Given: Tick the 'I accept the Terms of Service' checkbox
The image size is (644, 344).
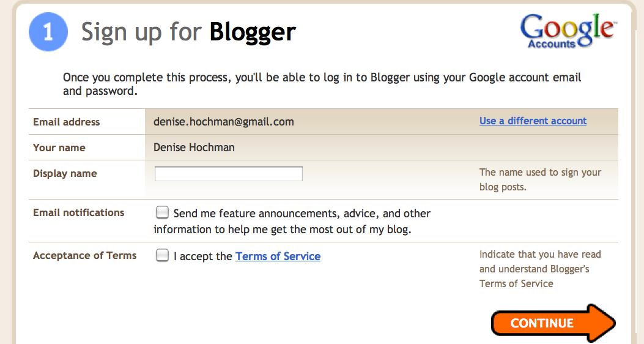Looking at the screenshot, I should pos(162,255).
